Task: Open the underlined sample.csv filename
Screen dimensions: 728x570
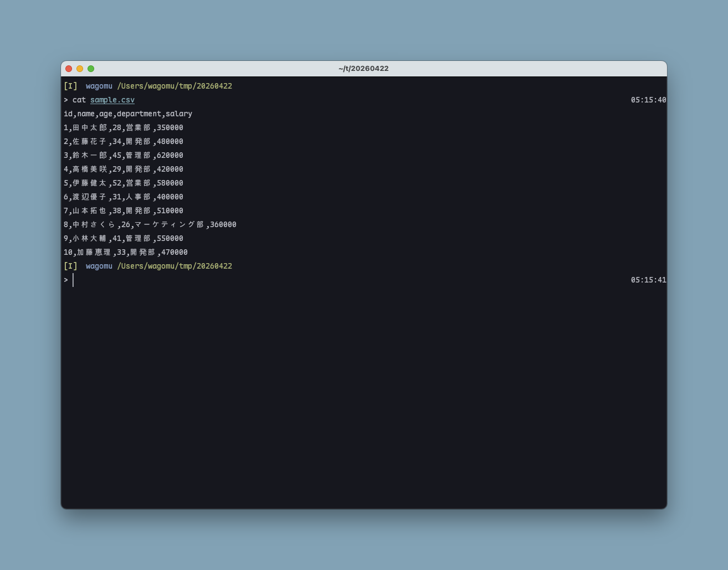Action: pyautogui.click(x=112, y=100)
